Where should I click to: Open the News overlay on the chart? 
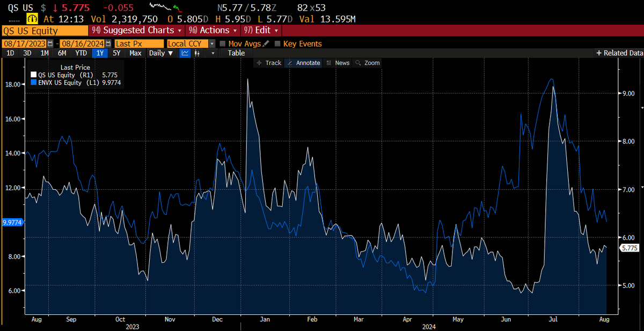pos(338,63)
